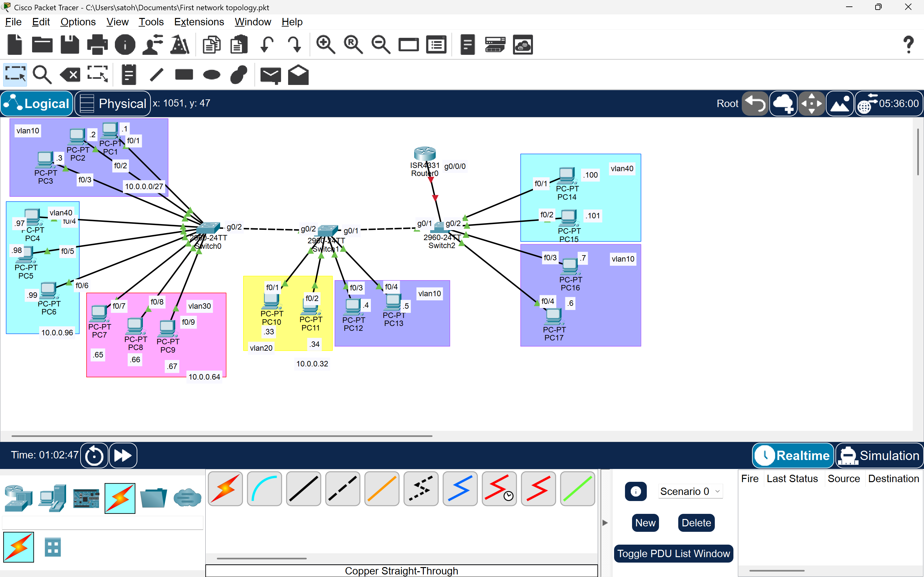
Task: Pick the Place Note tool
Action: pos(128,75)
